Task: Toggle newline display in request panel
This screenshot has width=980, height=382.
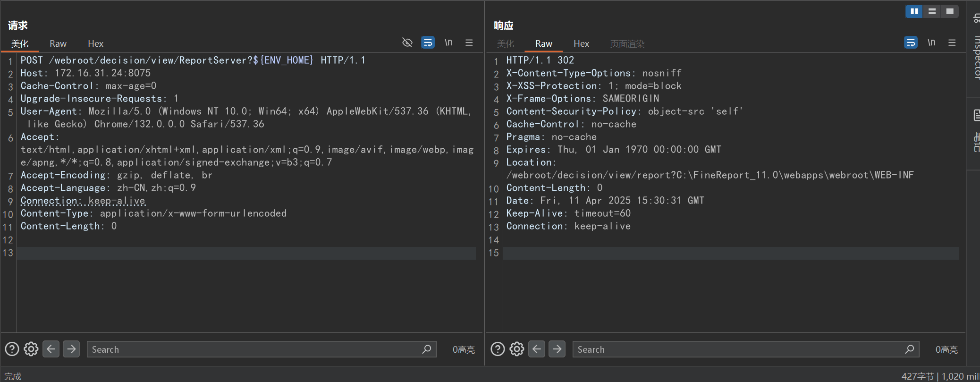Action: [448, 42]
